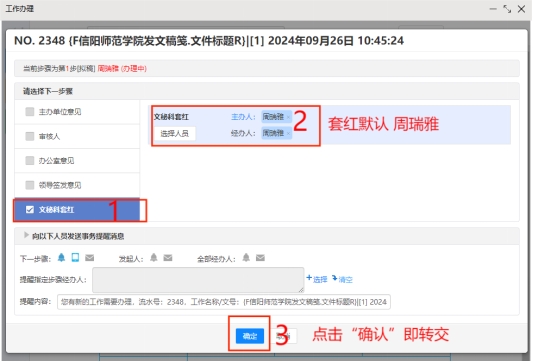Uncheck the 文秘科套红 step checkbox

click(x=30, y=210)
